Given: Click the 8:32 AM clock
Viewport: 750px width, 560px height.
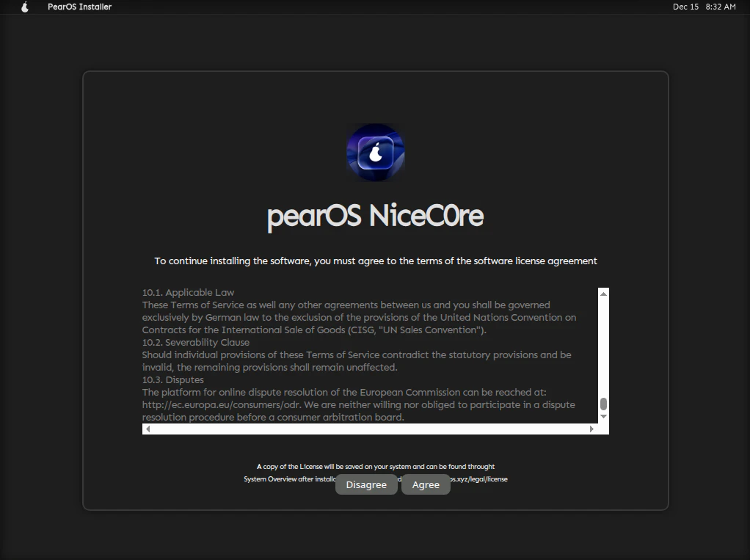Looking at the screenshot, I should tap(721, 7).
